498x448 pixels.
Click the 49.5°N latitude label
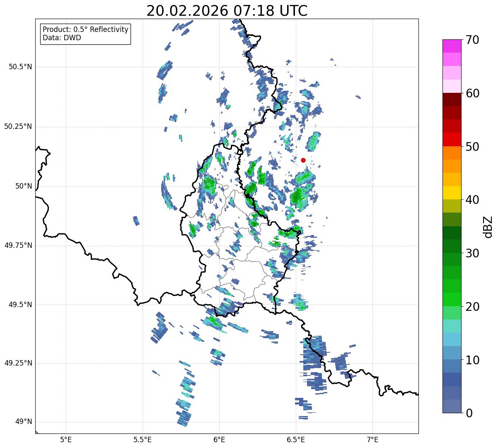tap(20, 305)
